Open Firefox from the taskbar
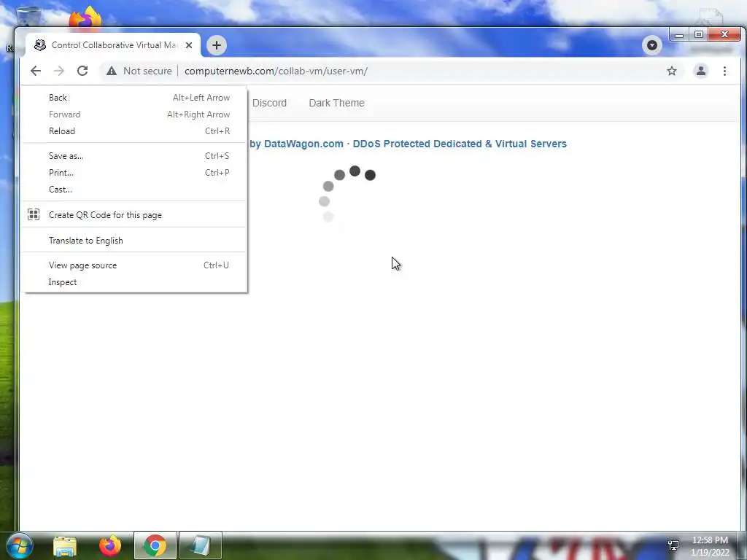 click(x=110, y=545)
